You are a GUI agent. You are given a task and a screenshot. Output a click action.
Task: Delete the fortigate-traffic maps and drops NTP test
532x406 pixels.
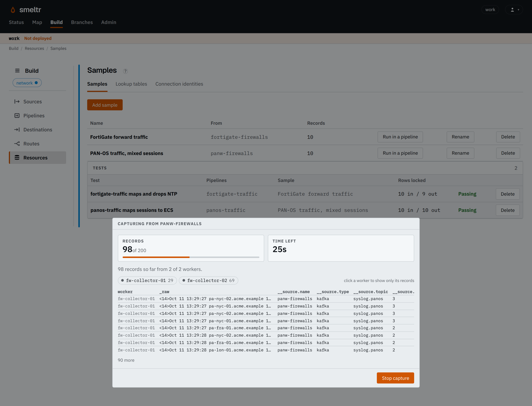(508, 194)
